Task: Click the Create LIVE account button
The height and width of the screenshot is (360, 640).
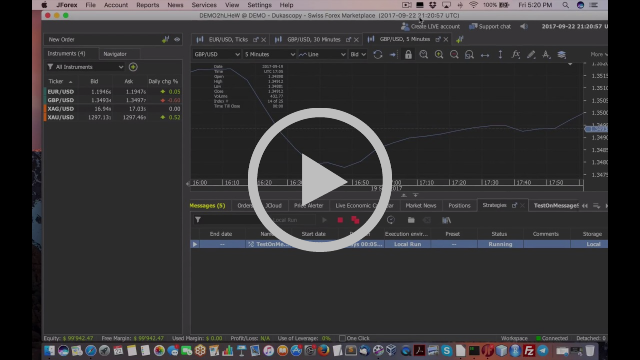Action: (430, 27)
